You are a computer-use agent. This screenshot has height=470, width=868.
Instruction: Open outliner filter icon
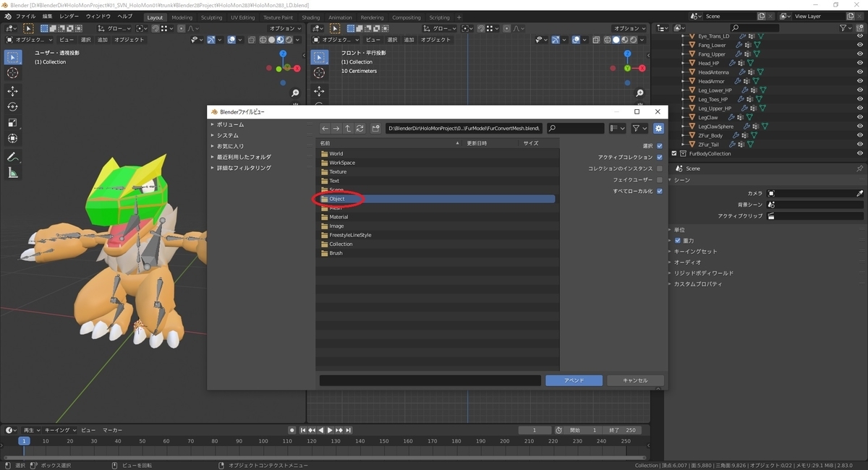point(846,28)
